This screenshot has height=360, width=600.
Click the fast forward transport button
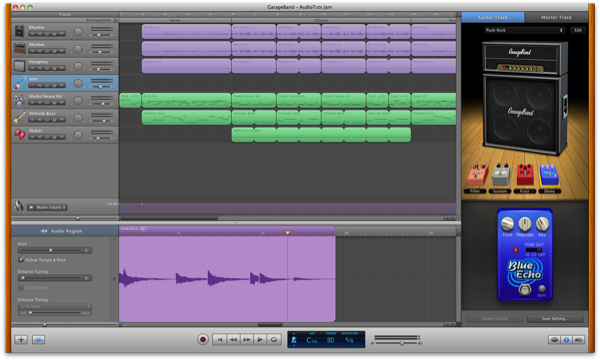pos(247,339)
